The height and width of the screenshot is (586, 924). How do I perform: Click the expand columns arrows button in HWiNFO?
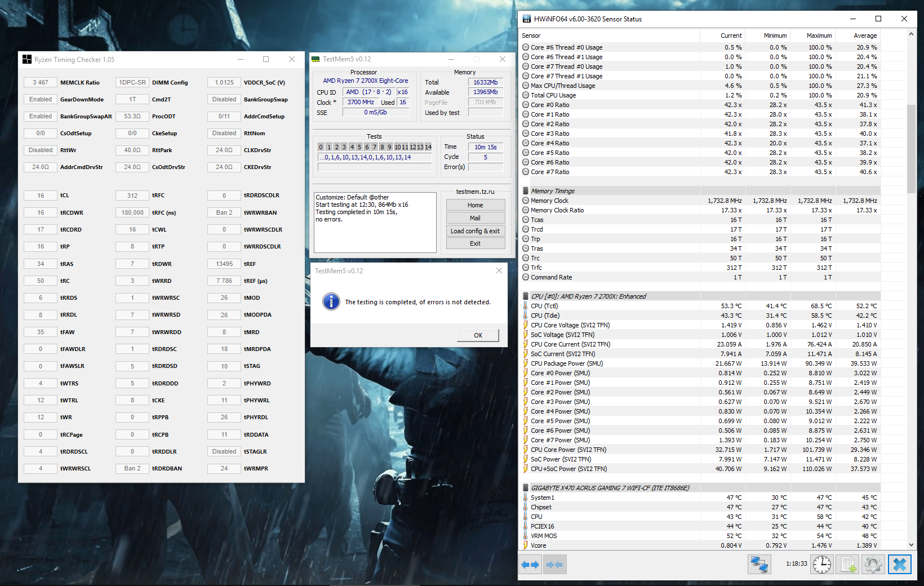(x=530, y=564)
